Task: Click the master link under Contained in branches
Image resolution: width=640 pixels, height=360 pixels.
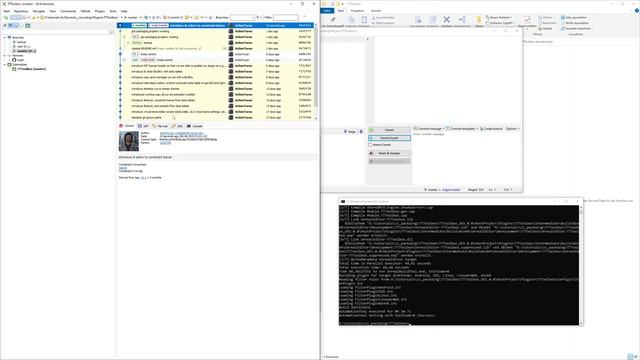Action: [x=123, y=168]
